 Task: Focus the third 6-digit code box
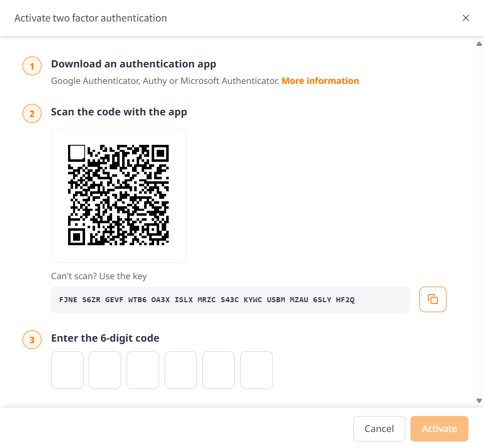143,370
